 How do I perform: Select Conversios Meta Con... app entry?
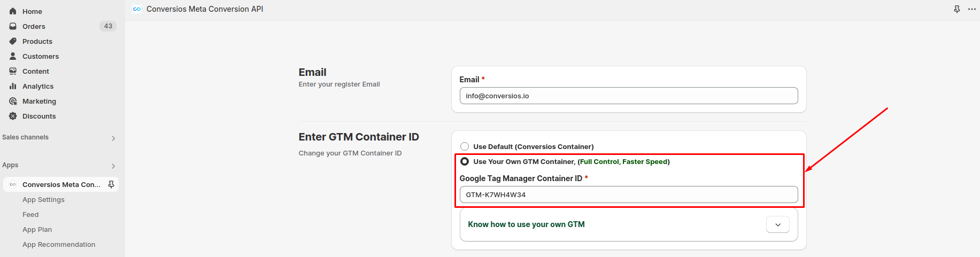(61, 184)
